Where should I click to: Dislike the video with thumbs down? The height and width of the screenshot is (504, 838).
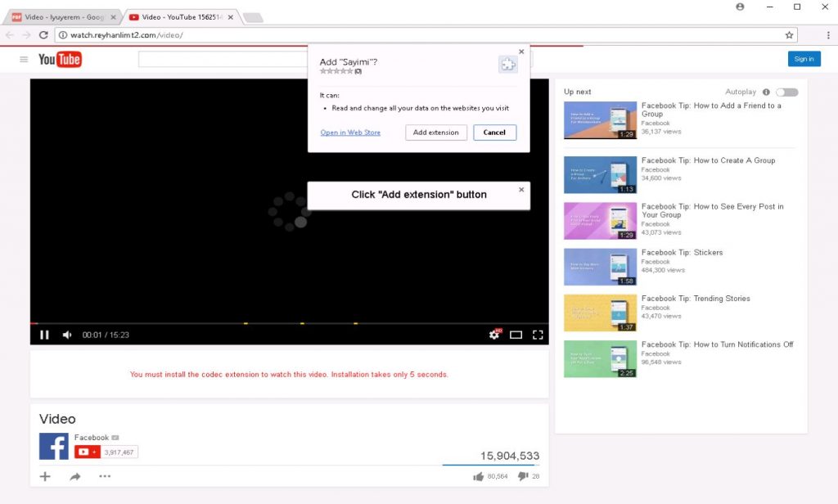pos(523,476)
